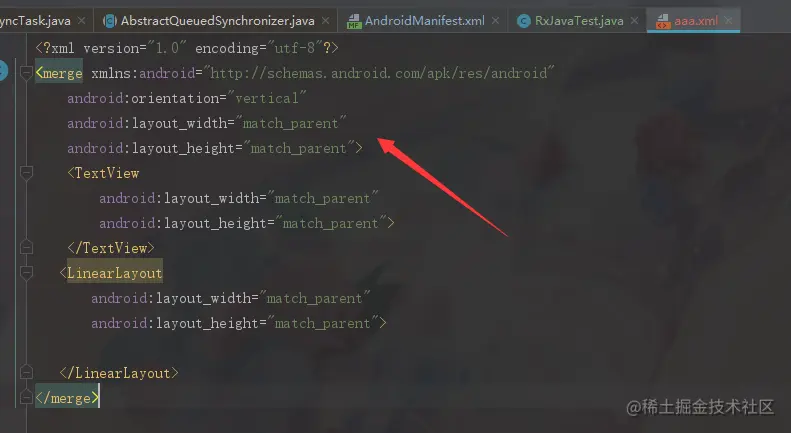Click the RxJavaTest class icon
Image resolution: width=791 pixels, height=433 pixels.
(x=524, y=21)
